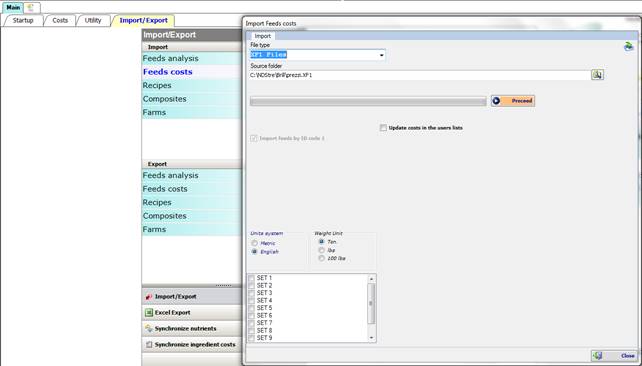642x366 pixels.
Task: Click the browse source folder icon
Action: 597,75
